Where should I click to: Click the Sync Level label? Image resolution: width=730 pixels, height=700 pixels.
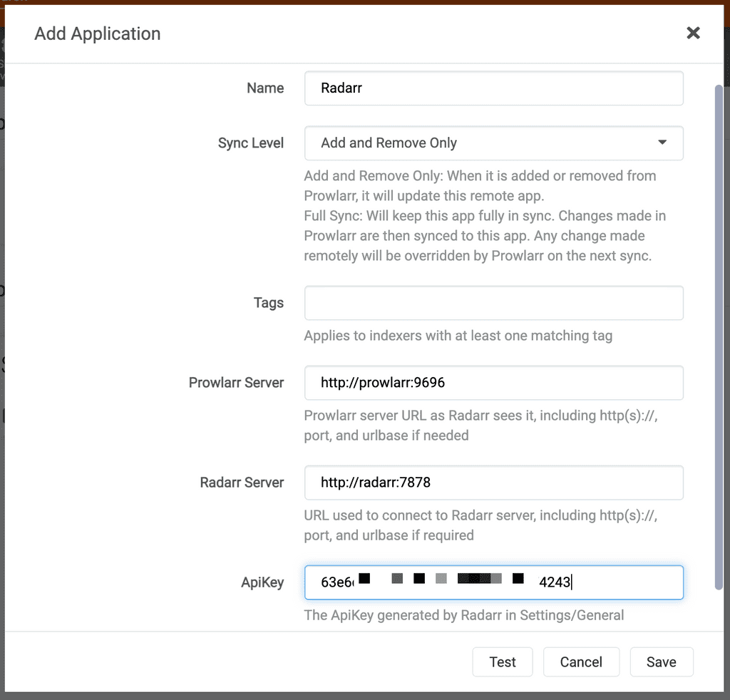pyautogui.click(x=251, y=143)
